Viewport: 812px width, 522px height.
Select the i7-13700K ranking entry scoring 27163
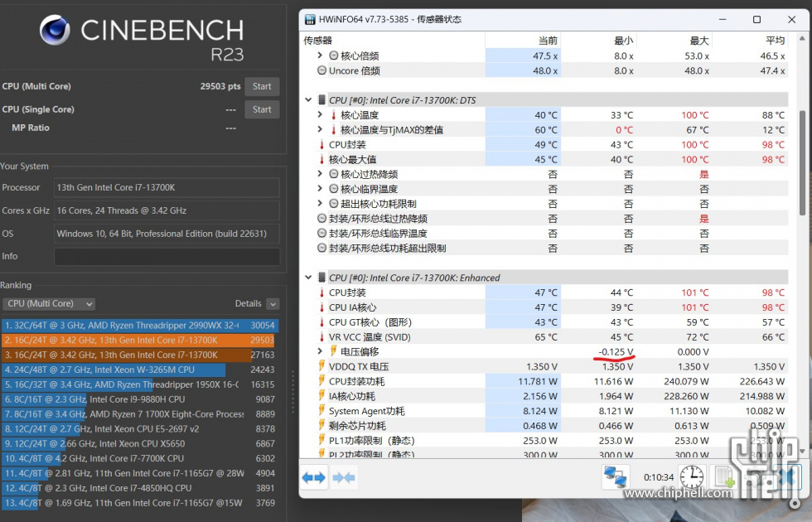pyautogui.click(x=140, y=355)
